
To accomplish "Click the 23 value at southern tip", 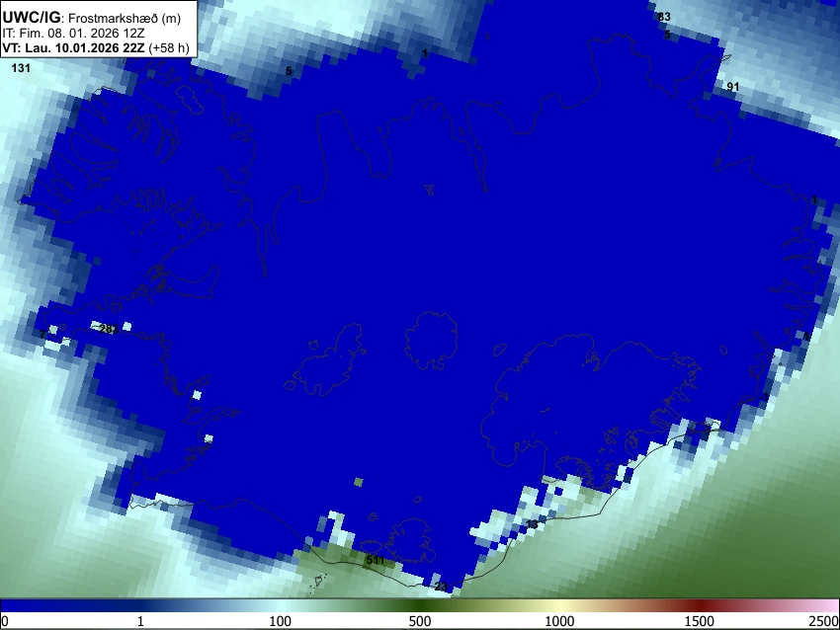I will tap(441, 587).
